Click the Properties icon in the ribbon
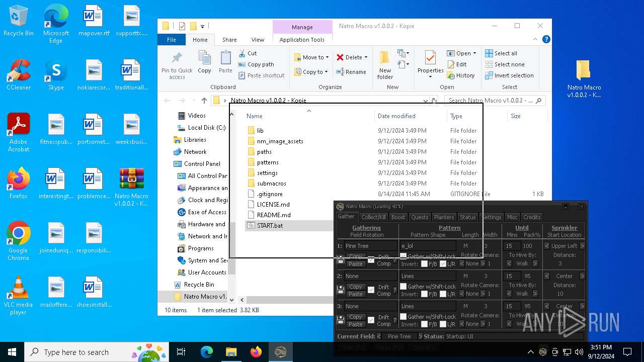Viewport: 644px width, 362px height. click(x=430, y=58)
